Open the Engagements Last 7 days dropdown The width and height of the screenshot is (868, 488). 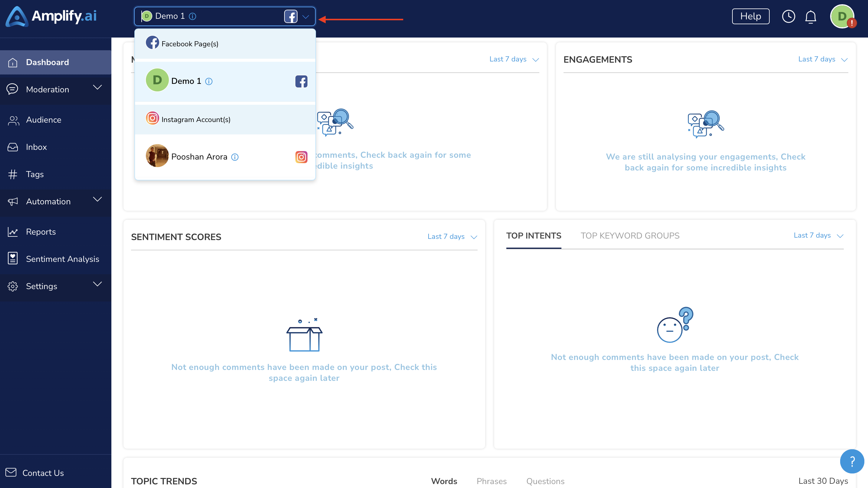[823, 59]
